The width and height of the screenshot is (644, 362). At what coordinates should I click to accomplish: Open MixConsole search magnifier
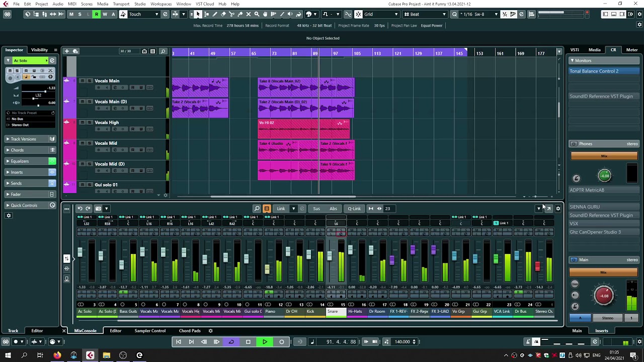[x=257, y=209]
